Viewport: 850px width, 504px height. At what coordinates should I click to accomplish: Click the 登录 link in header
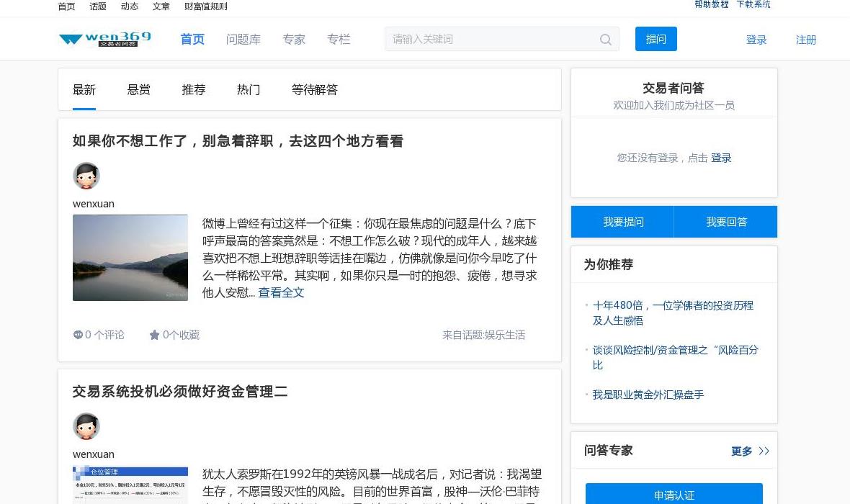click(756, 40)
